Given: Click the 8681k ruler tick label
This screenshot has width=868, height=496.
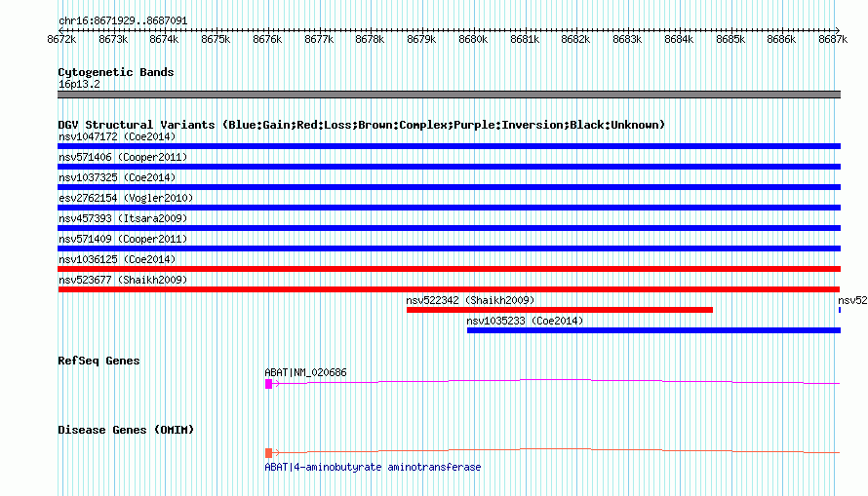Looking at the screenshot, I should [525, 39].
